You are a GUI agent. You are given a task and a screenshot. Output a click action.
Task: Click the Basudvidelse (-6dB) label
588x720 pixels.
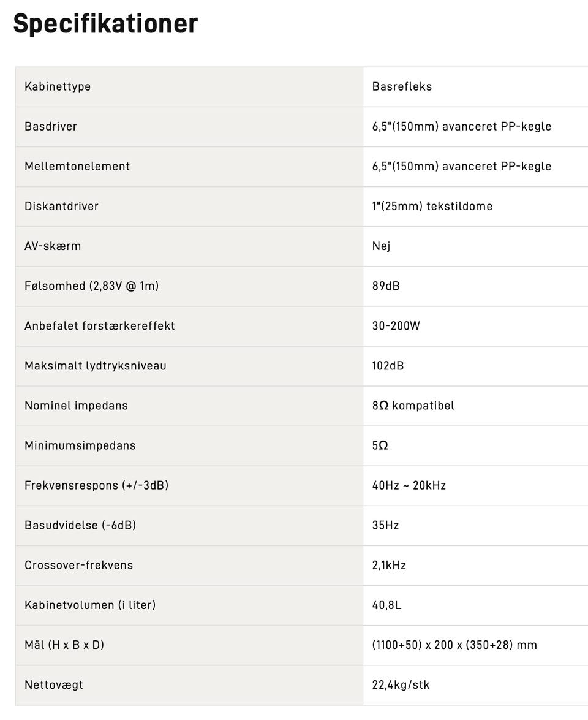click(x=80, y=525)
